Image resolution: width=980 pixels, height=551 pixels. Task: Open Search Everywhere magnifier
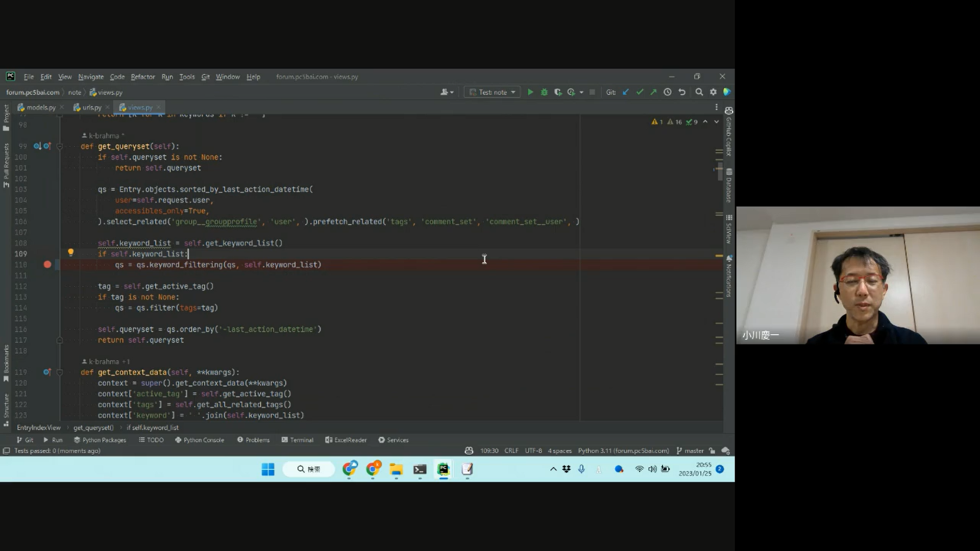tap(699, 92)
